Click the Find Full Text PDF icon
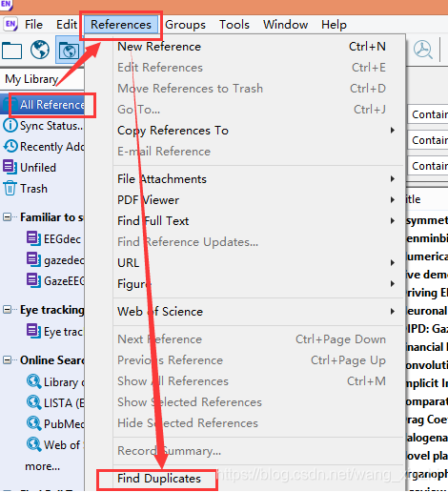This screenshot has width=448, height=492. (x=423, y=50)
